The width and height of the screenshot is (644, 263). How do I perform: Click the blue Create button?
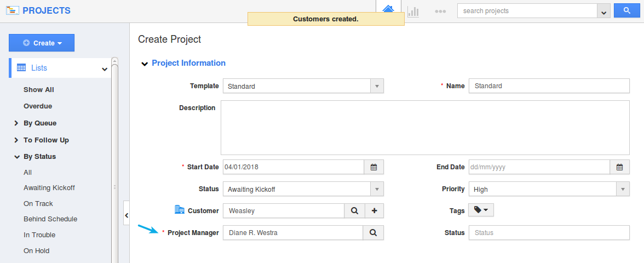pos(42,43)
